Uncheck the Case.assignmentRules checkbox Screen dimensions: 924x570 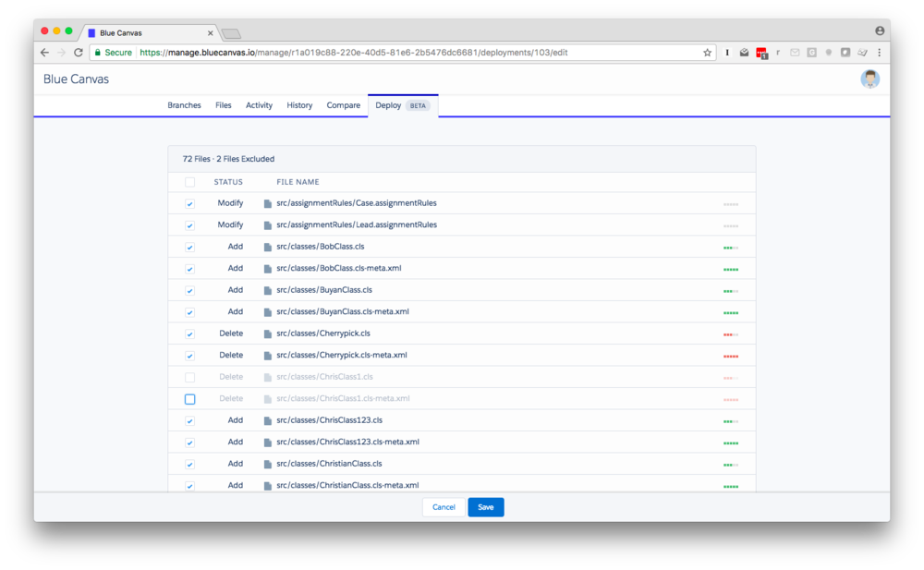[x=189, y=204]
